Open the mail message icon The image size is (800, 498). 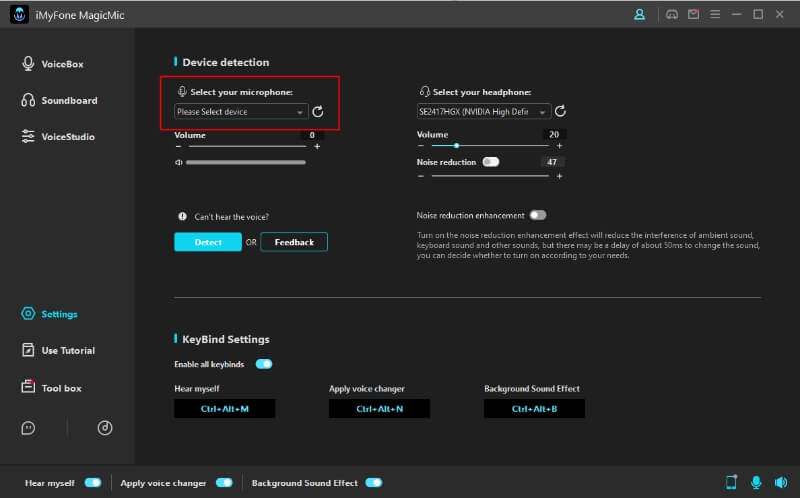[693, 14]
